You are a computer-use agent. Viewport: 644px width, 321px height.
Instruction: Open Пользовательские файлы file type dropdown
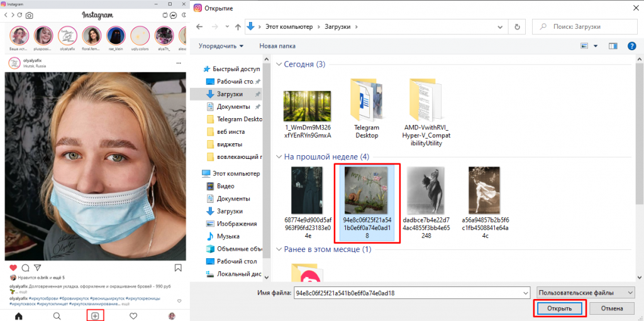[586, 293]
